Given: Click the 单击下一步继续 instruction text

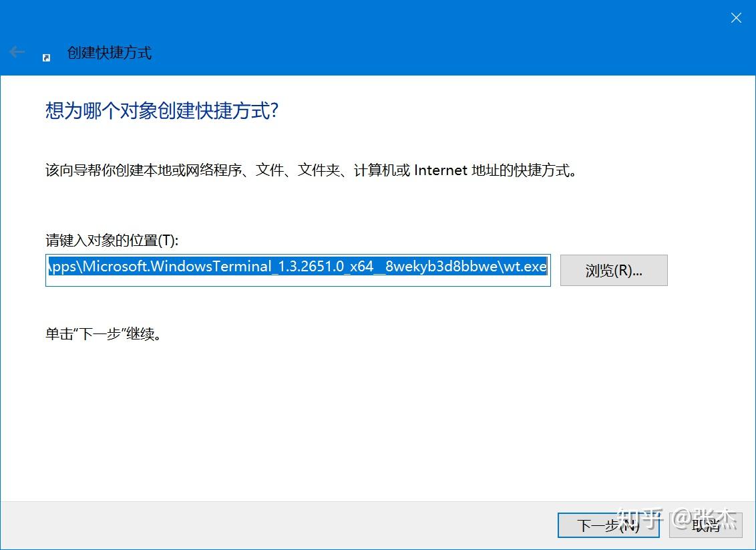Looking at the screenshot, I should click(x=96, y=333).
